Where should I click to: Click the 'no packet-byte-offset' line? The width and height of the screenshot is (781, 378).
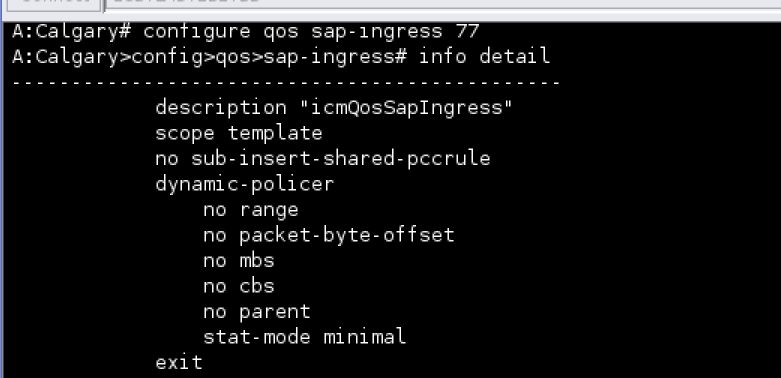point(329,235)
